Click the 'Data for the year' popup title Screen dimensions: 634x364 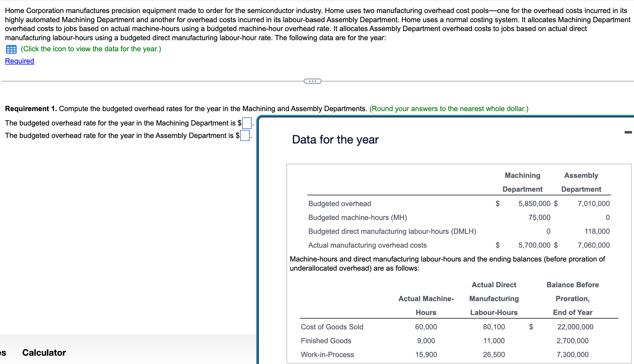(335, 139)
